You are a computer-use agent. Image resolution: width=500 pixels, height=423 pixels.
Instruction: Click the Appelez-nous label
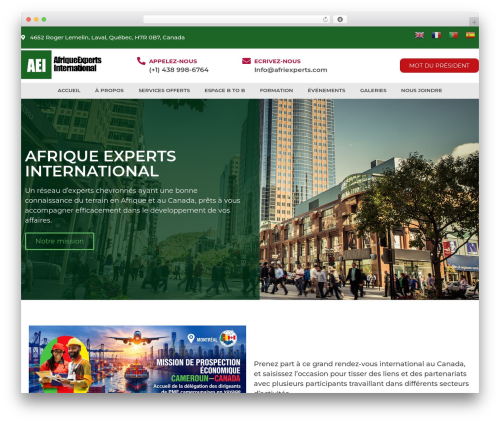coord(173,61)
